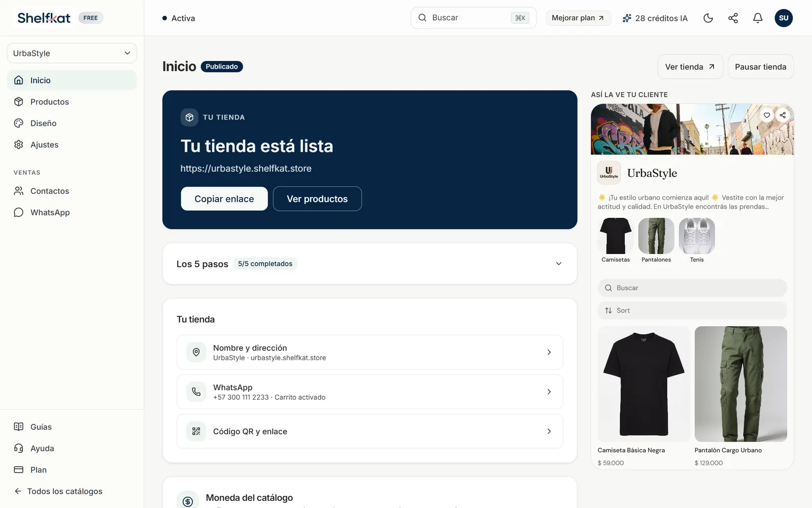This screenshot has height=508, width=812.
Task: Open Código QR y enlace chevron
Action: [x=549, y=431]
